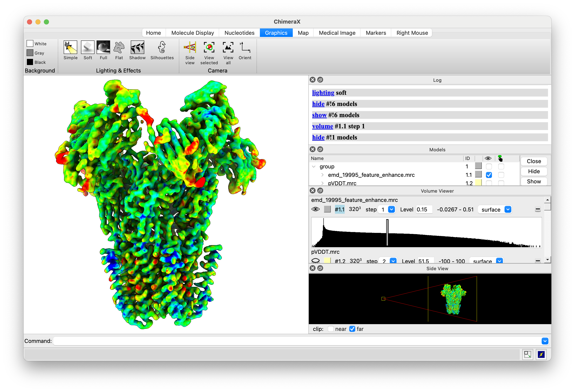Image resolution: width=575 pixels, height=392 pixels.
Task: Click the threshold bar in the histogram
Action: tap(387, 232)
